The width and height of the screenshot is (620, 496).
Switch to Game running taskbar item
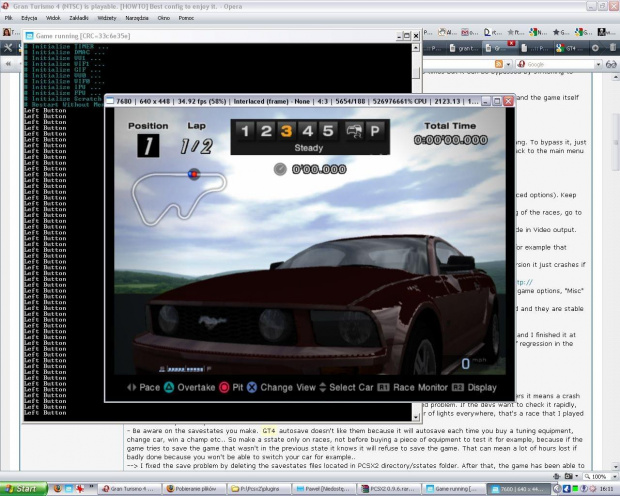(453, 489)
